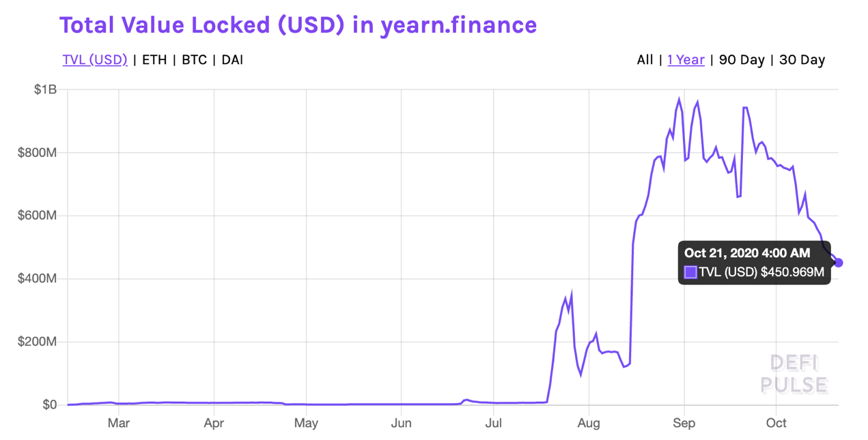Screen dimensions: 868x440
Task: Click the $400M y-axis label
Action: click(38, 279)
